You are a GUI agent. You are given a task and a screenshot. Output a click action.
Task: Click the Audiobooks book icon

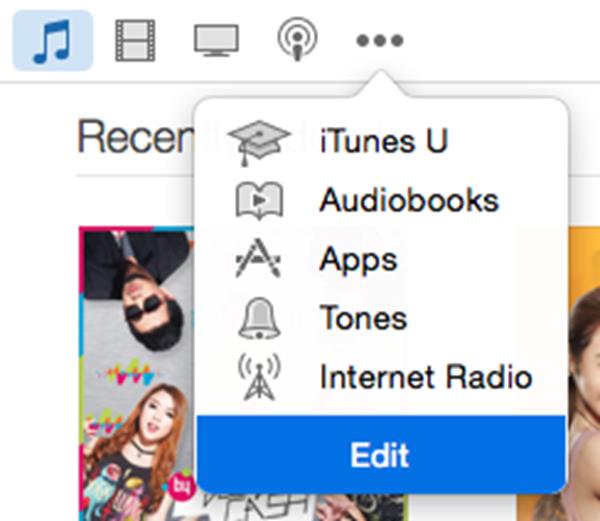click(259, 200)
